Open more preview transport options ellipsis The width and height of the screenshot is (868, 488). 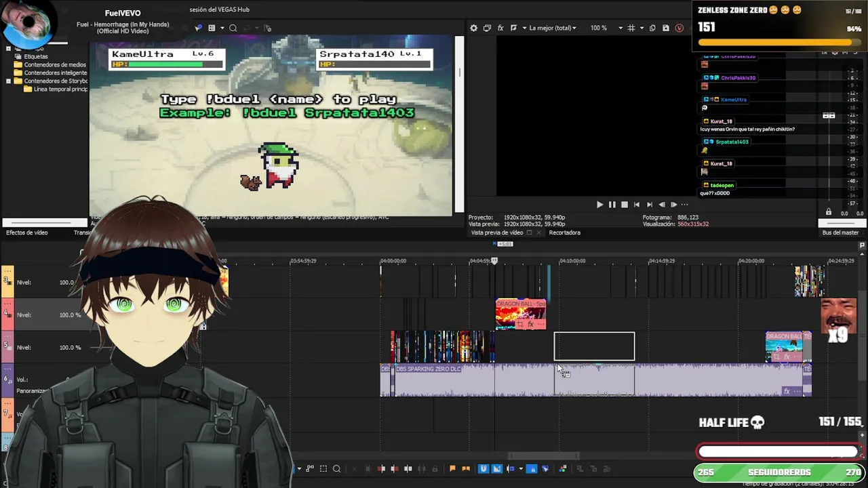coord(685,205)
